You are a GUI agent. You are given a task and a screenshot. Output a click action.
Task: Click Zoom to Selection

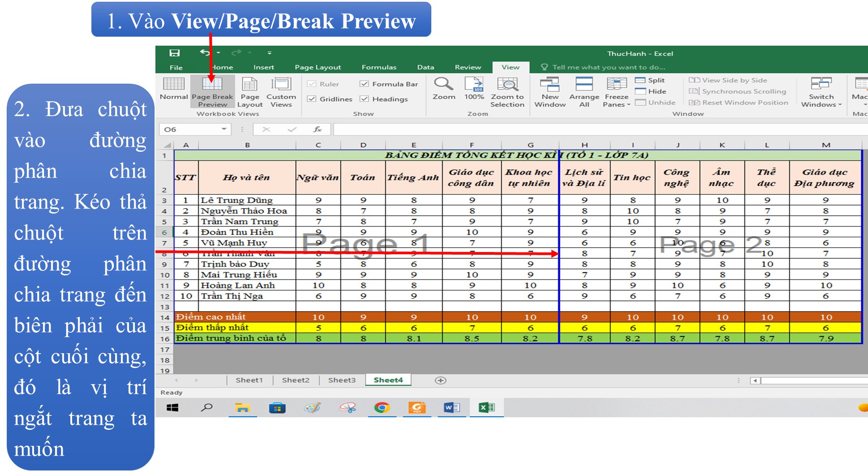tap(507, 92)
